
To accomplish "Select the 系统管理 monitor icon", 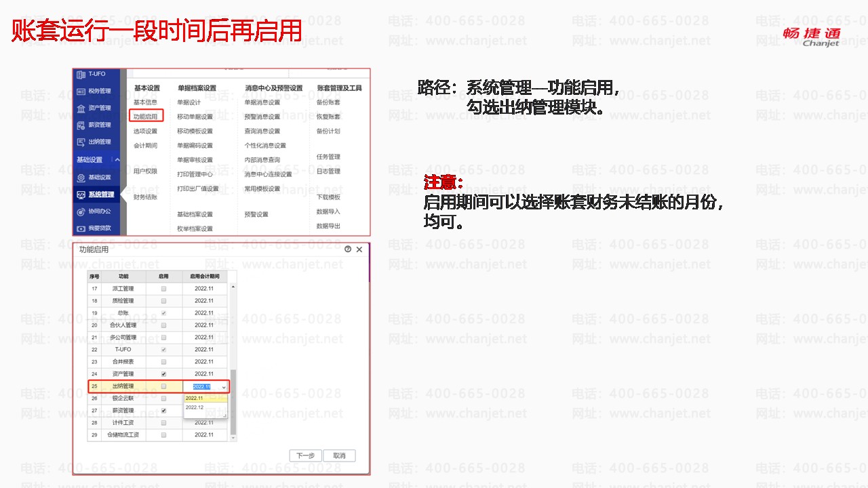I will [81, 195].
